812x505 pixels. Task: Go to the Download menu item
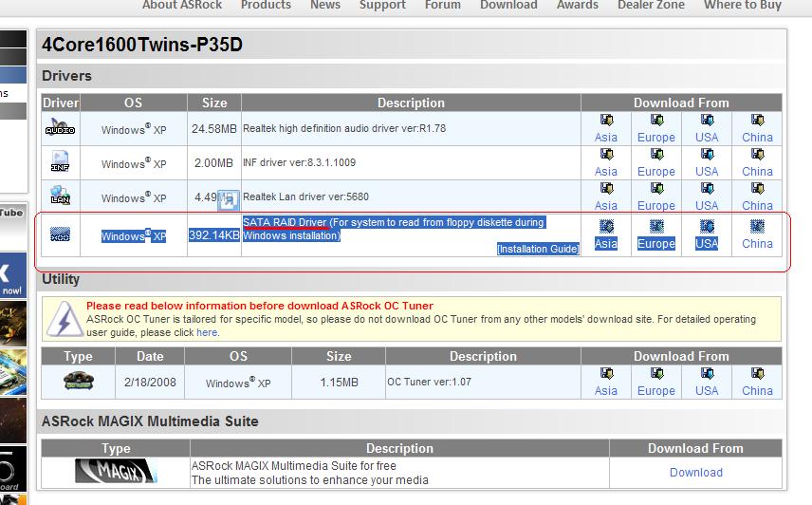508,5
